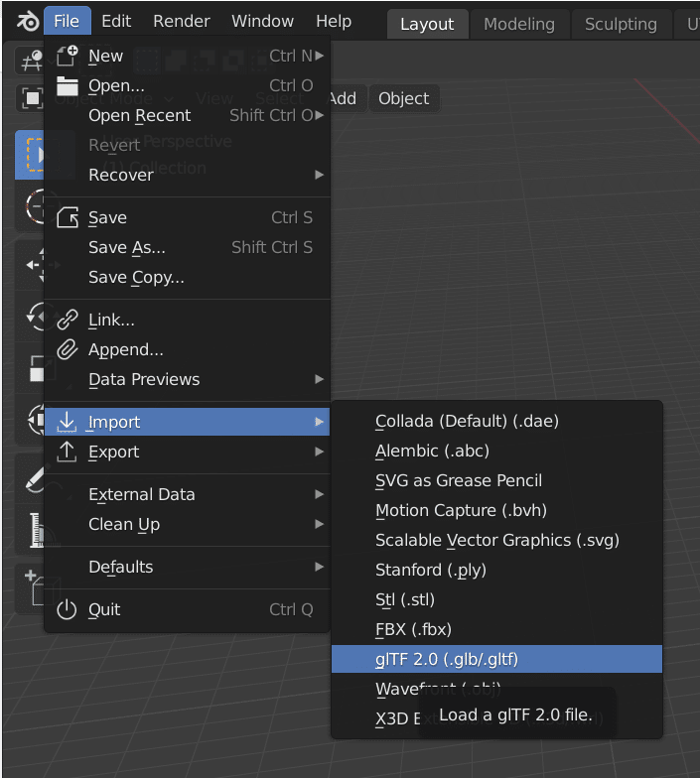Screen dimensions: 700x778
Task: Click the Link chain icon
Action: tap(68, 320)
